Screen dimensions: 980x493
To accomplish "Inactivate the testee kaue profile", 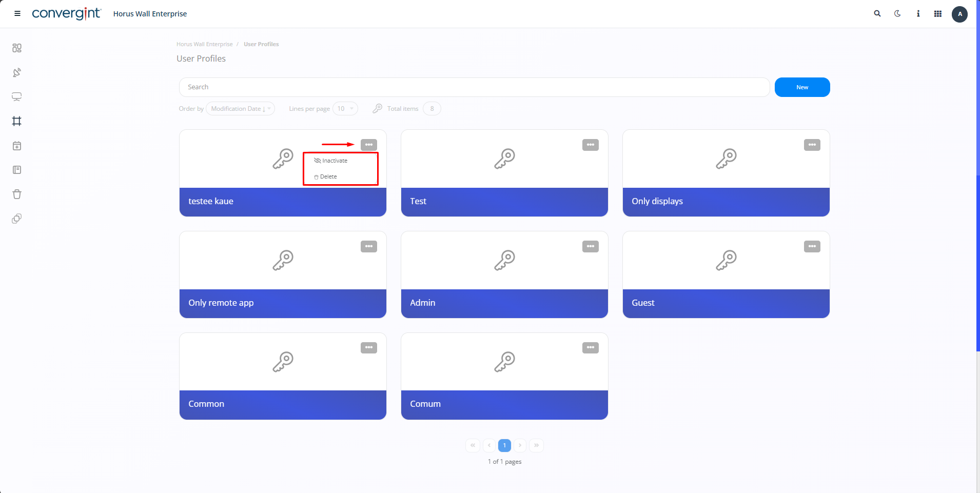I will click(x=334, y=160).
